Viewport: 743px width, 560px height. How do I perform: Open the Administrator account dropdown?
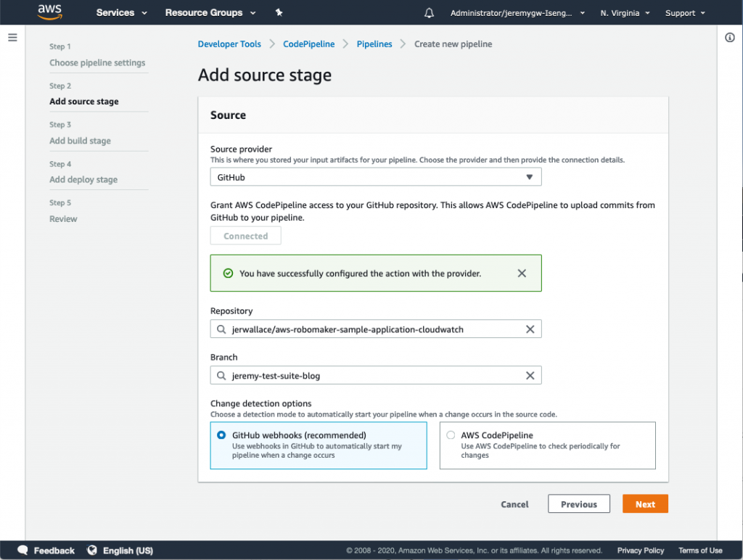[517, 13]
